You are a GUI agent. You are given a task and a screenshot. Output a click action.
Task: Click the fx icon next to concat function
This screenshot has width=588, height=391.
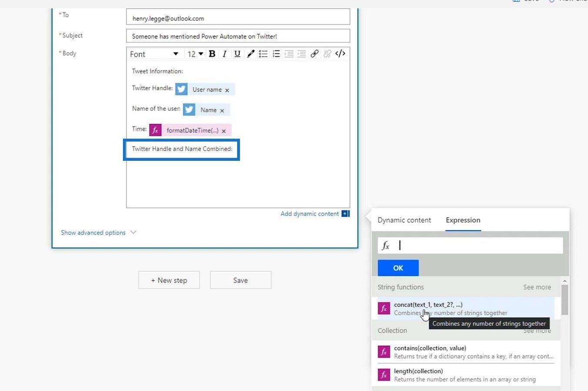click(384, 308)
